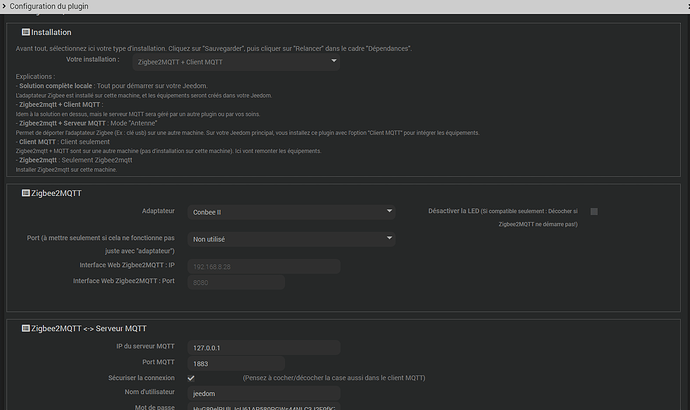Click the Interface Web Zigbee2MQTT Port field
690x410 pixels.
pyautogui.click(x=236, y=283)
